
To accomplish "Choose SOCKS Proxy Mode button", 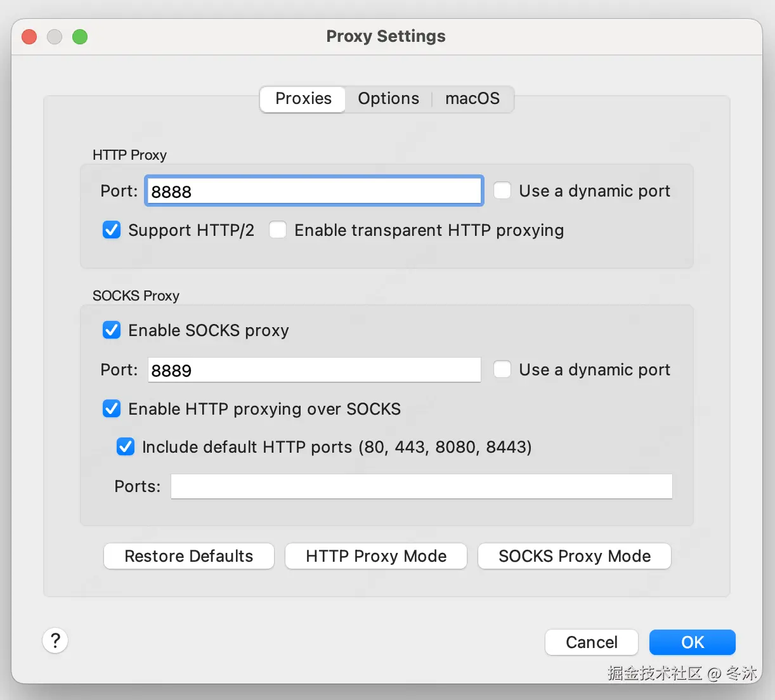I will (574, 556).
